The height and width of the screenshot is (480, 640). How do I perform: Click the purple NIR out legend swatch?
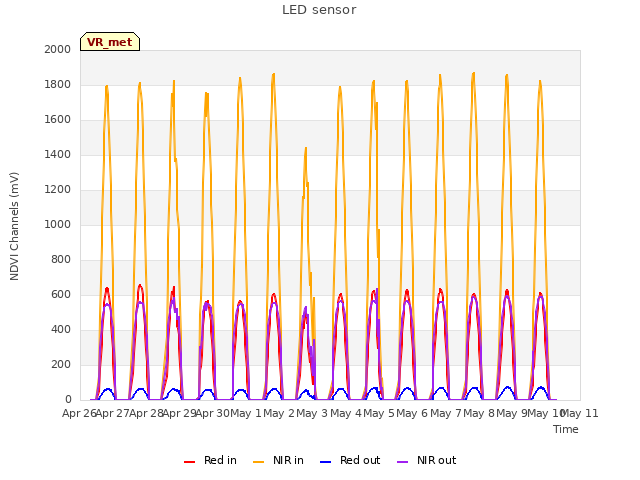coord(402,462)
